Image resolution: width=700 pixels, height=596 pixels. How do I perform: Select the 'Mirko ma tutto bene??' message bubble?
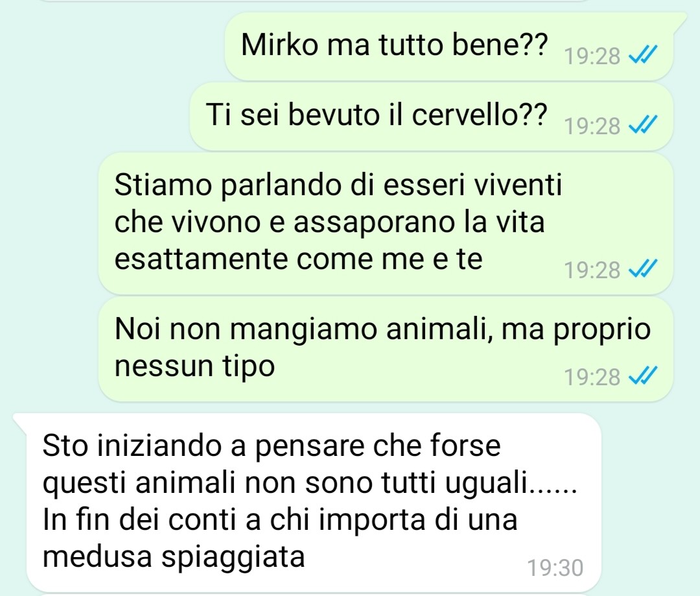(449, 47)
